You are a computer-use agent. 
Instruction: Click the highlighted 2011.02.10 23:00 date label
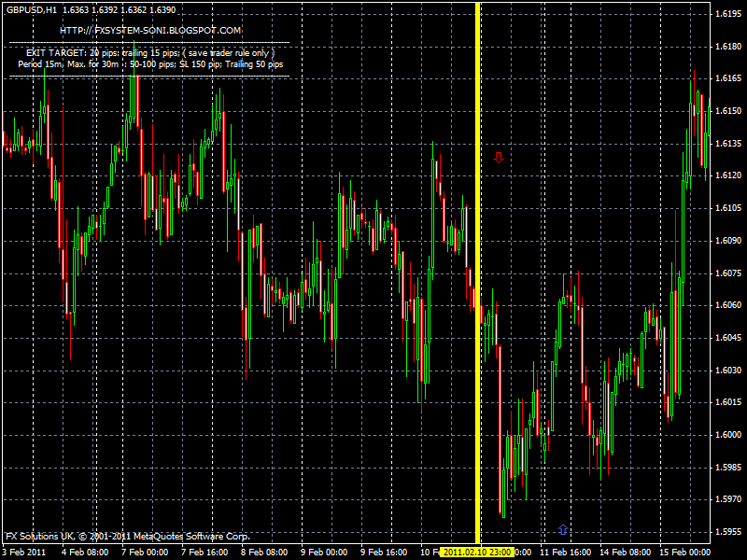tap(477, 553)
